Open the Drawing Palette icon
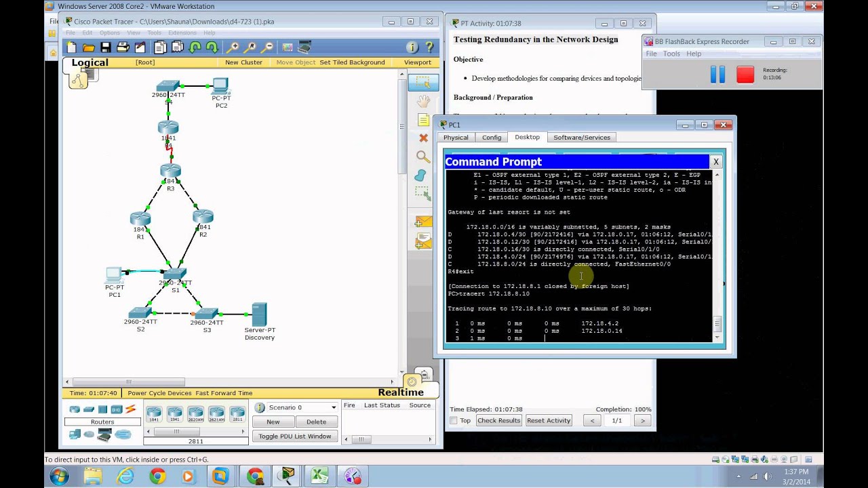 tap(288, 47)
